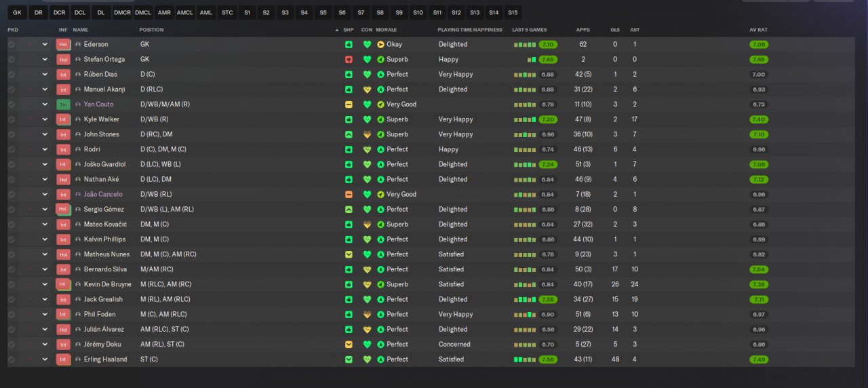Toggle Jack Grealish's picked checkmark
The width and height of the screenshot is (868, 388).
(12, 299)
